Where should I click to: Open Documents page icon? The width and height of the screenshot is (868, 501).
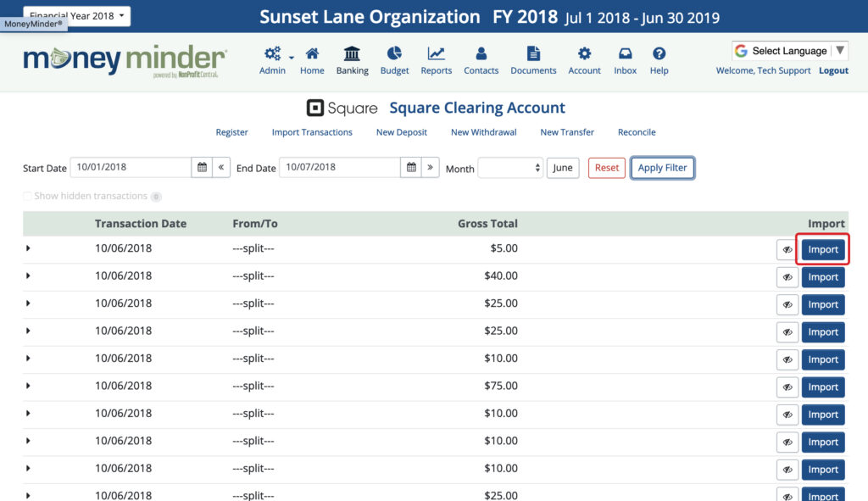[x=533, y=53]
